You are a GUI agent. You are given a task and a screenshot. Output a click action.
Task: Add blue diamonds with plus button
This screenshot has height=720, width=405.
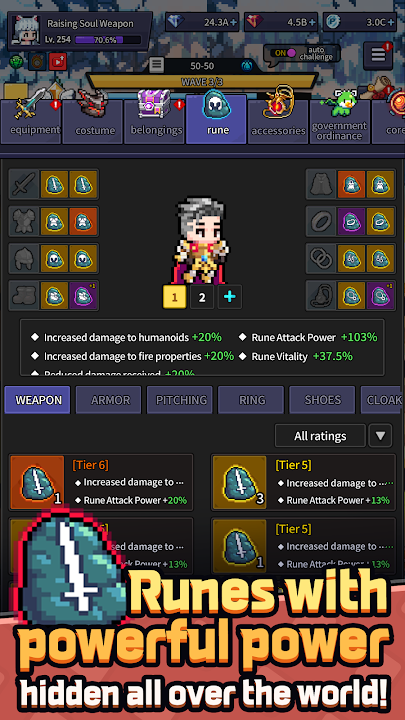pyautogui.click(x=234, y=22)
